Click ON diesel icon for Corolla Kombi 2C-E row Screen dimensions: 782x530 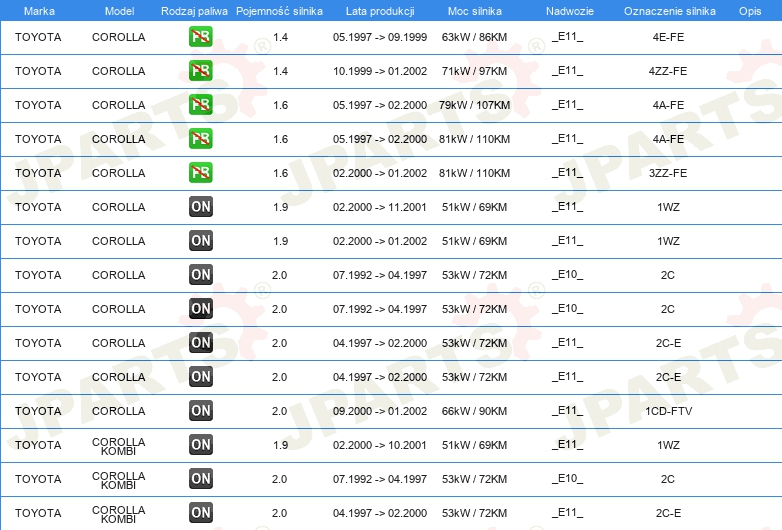pyautogui.click(x=200, y=512)
